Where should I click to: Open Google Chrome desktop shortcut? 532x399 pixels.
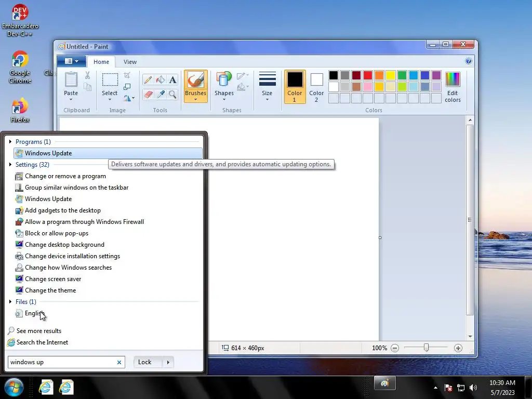coord(20,67)
